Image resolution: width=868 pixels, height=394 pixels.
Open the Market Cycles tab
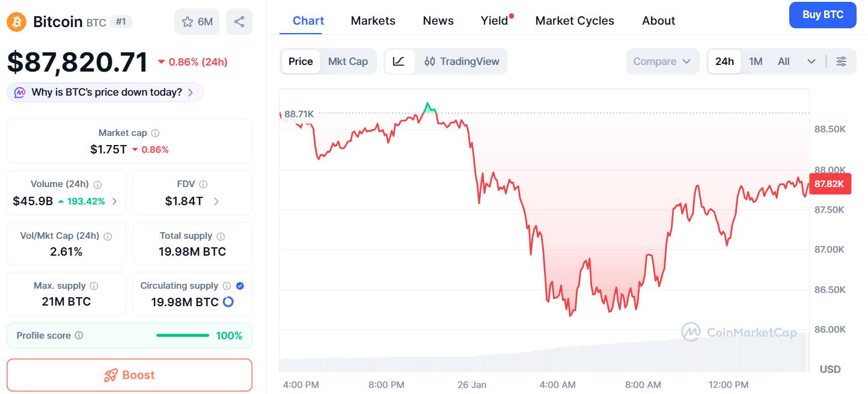coord(575,20)
